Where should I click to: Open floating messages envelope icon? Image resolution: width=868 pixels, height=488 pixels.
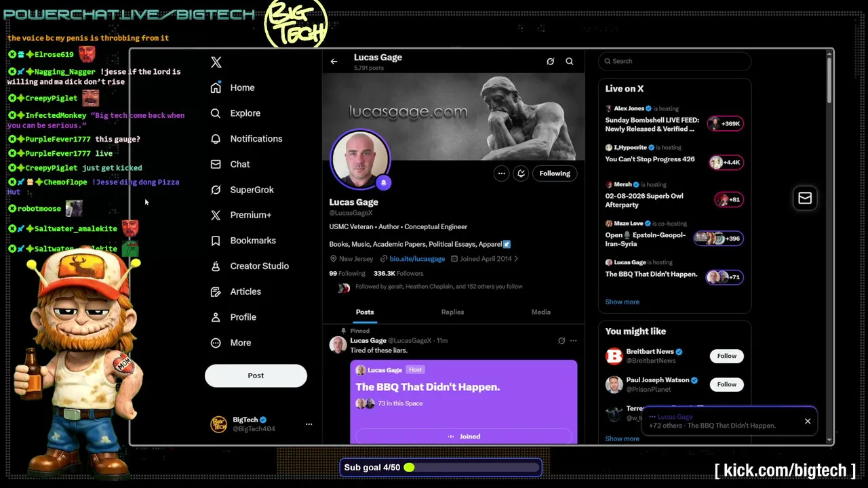point(805,198)
